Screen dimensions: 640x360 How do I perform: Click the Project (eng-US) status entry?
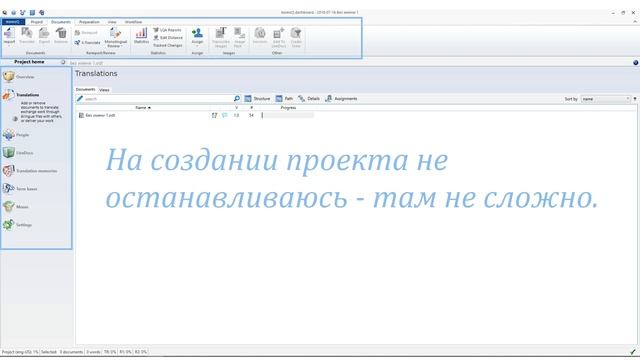point(20,352)
